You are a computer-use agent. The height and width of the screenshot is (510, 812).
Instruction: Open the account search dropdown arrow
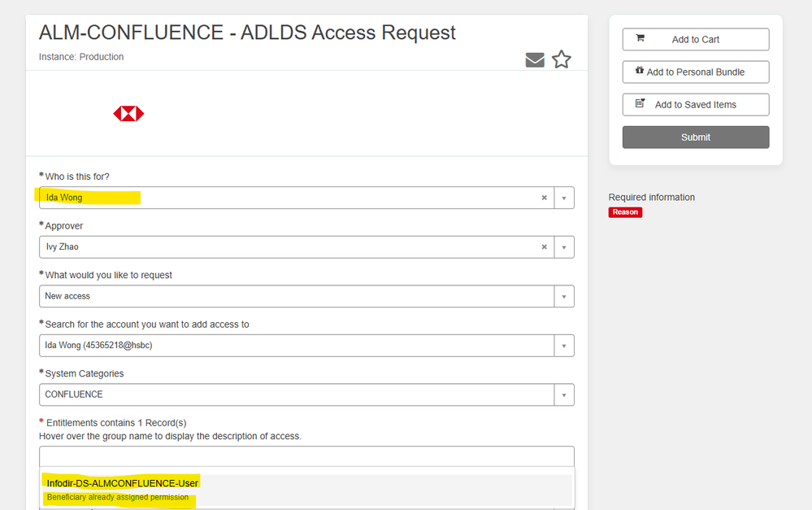pos(564,346)
